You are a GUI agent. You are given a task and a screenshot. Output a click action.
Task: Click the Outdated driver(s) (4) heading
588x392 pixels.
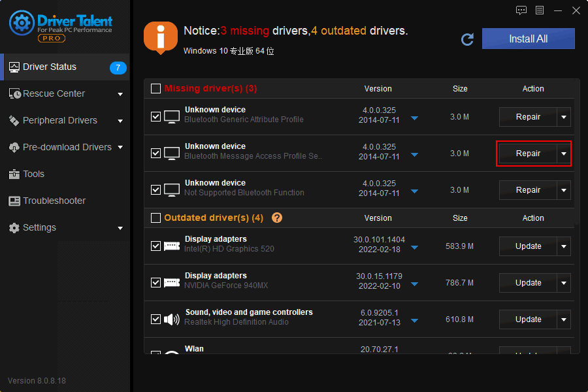(214, 218)
